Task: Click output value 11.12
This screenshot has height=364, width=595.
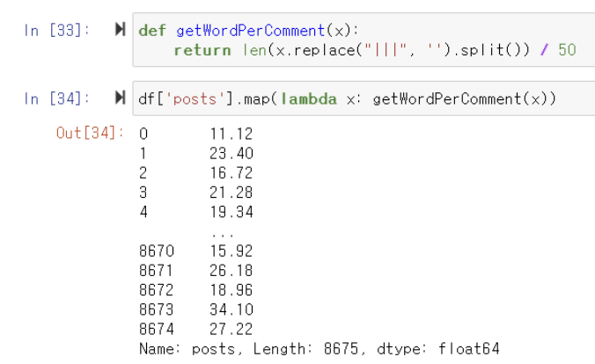Action: [x=231, y=134]
